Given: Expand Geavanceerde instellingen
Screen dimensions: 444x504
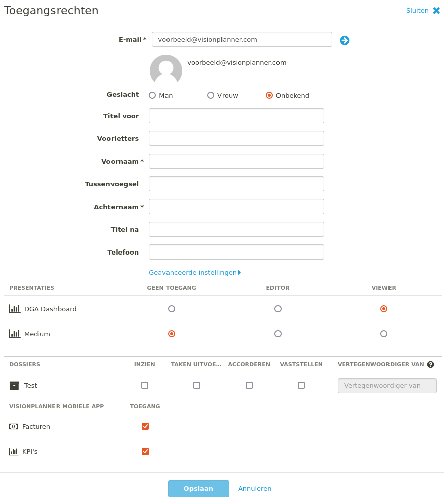Looking at the screenshot, I should point(195,273).
